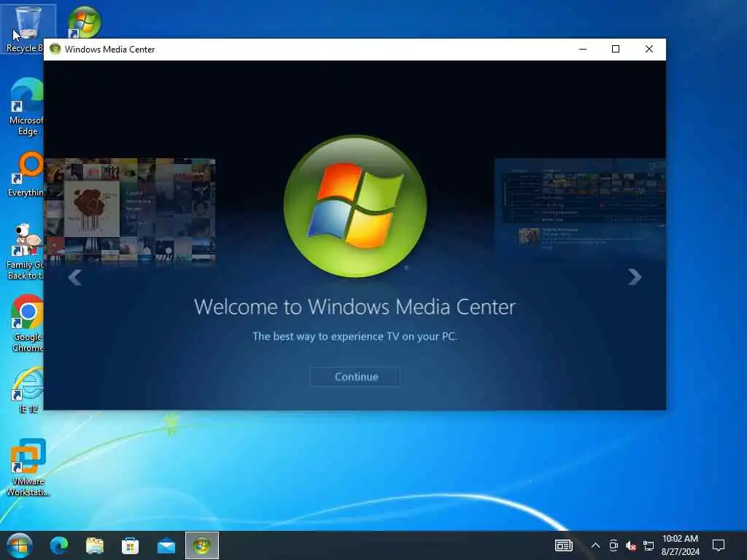Open File Explorer from the taskbar

click(x=94, y=545)
